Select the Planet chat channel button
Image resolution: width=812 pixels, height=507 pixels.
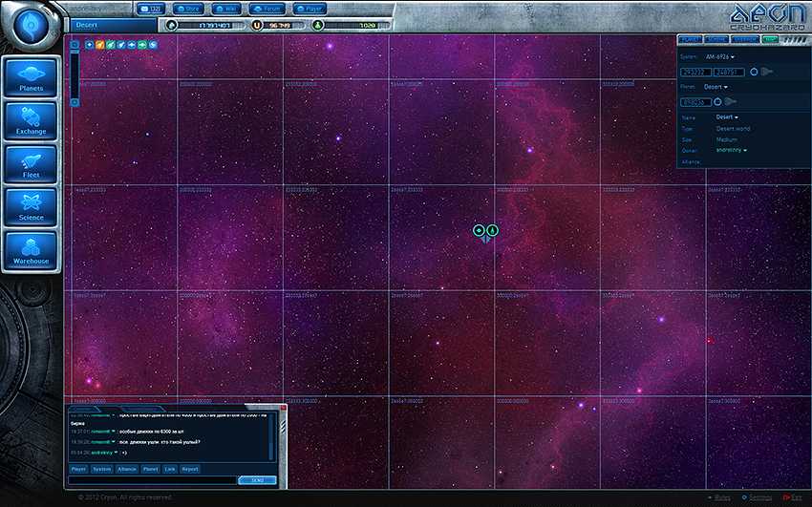(150, 469)
